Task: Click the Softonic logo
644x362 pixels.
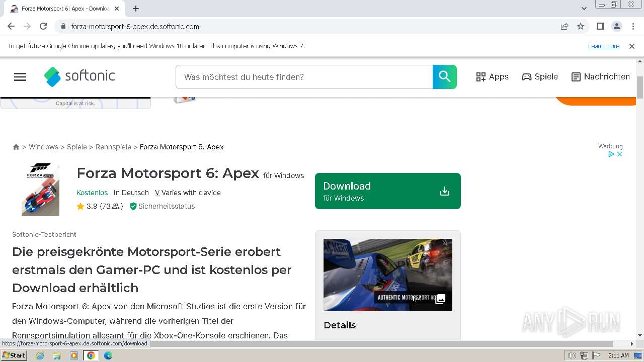Action: click(79, 76)
